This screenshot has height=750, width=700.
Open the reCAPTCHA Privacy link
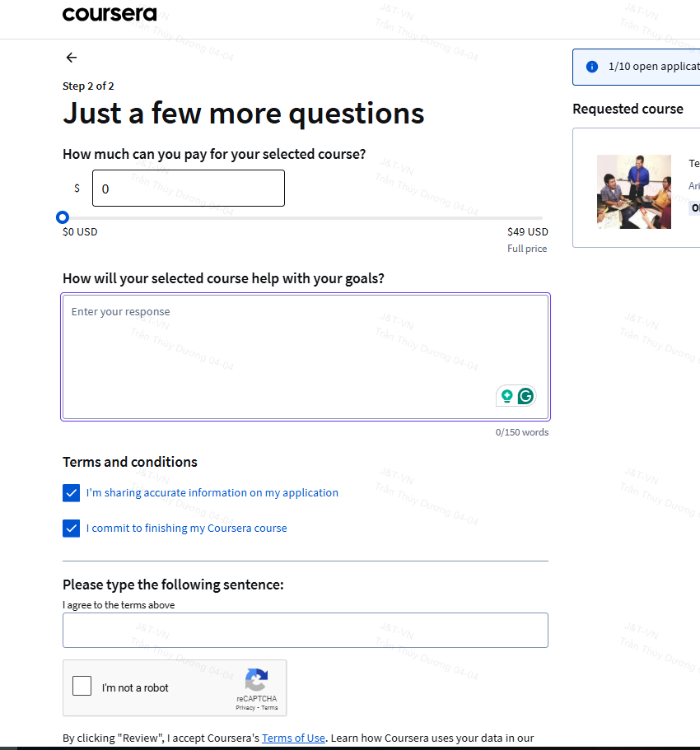tap(245, 708)
